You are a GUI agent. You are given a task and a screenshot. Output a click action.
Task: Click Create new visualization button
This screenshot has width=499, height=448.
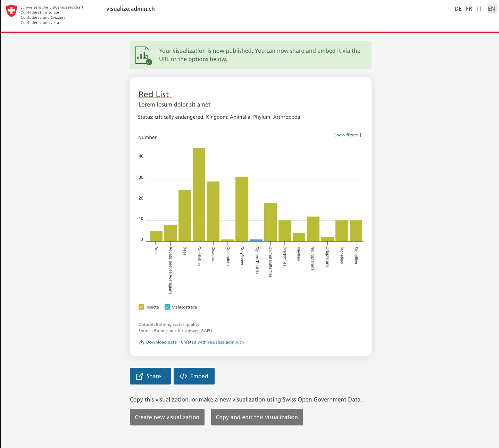[x=167, y=417]
